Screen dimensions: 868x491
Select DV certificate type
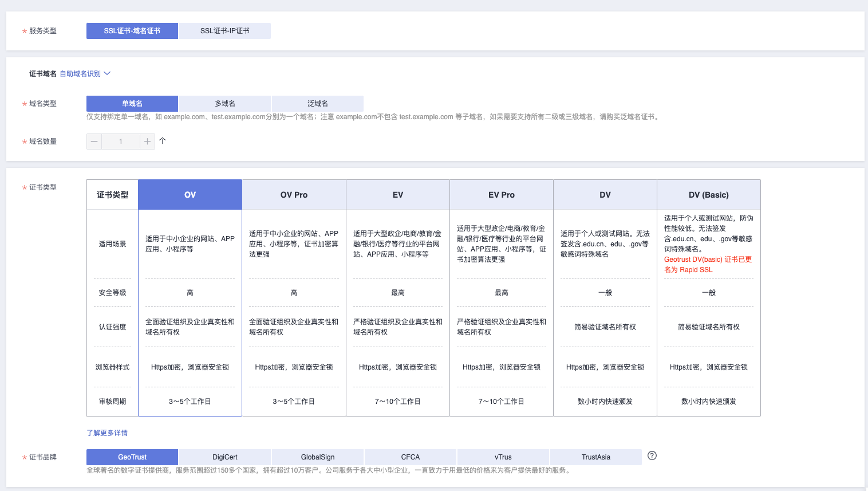click(605, 195)
